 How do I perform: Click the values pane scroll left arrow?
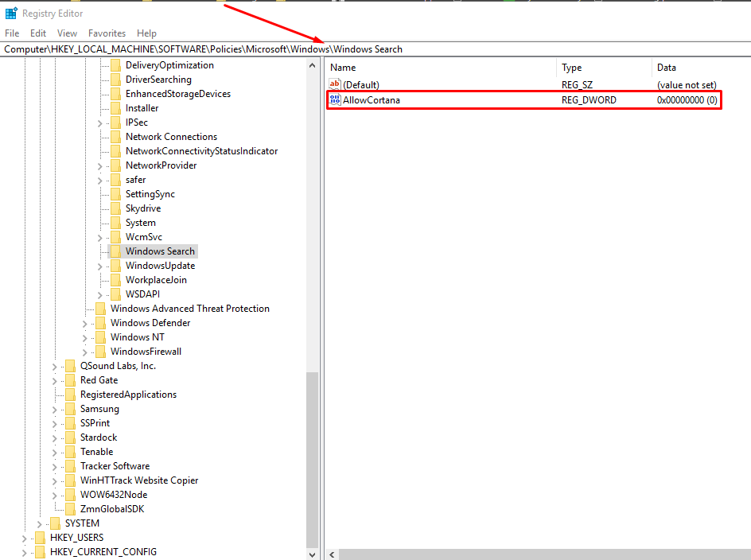[332, 554]
